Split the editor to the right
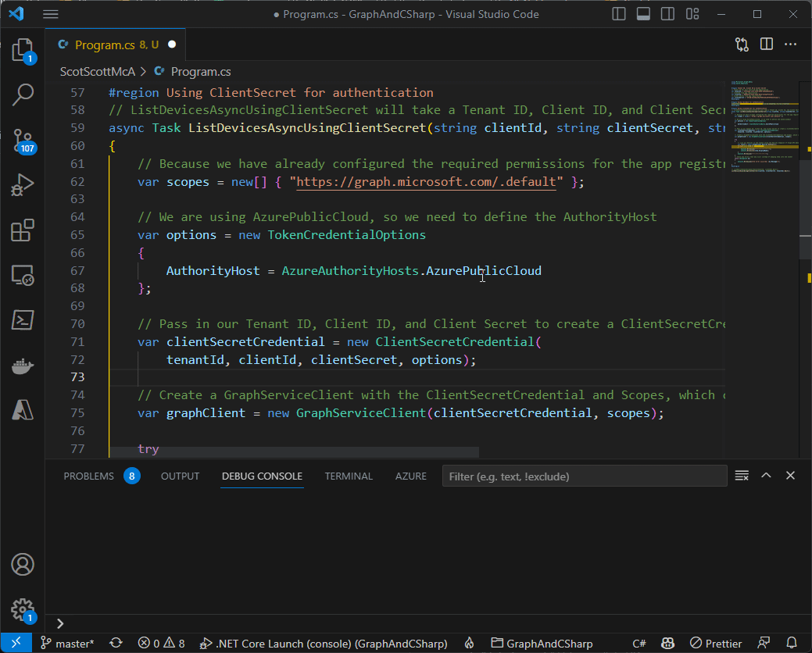 [x=767, y=45]
